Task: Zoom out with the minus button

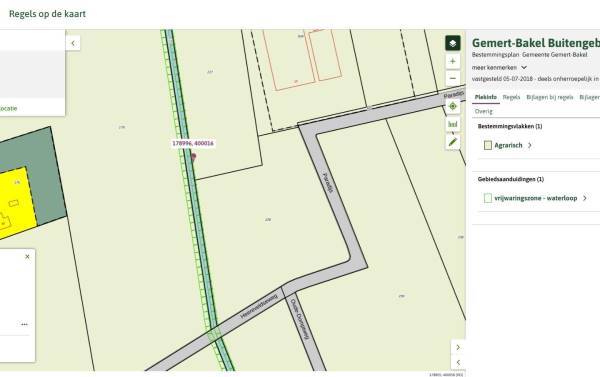Action: tap(453, 78)
